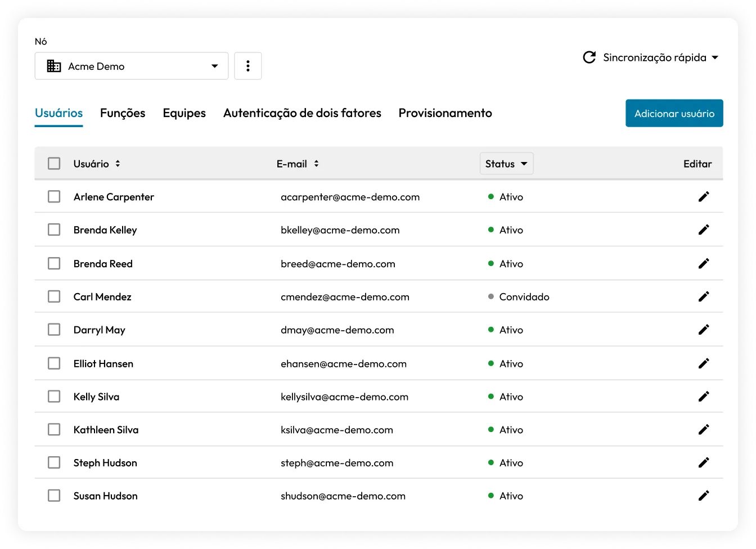Image resolution: width=756 pixels, height=549 pixels.
Task: Switch to the Equipes tab
Action: 184,113
